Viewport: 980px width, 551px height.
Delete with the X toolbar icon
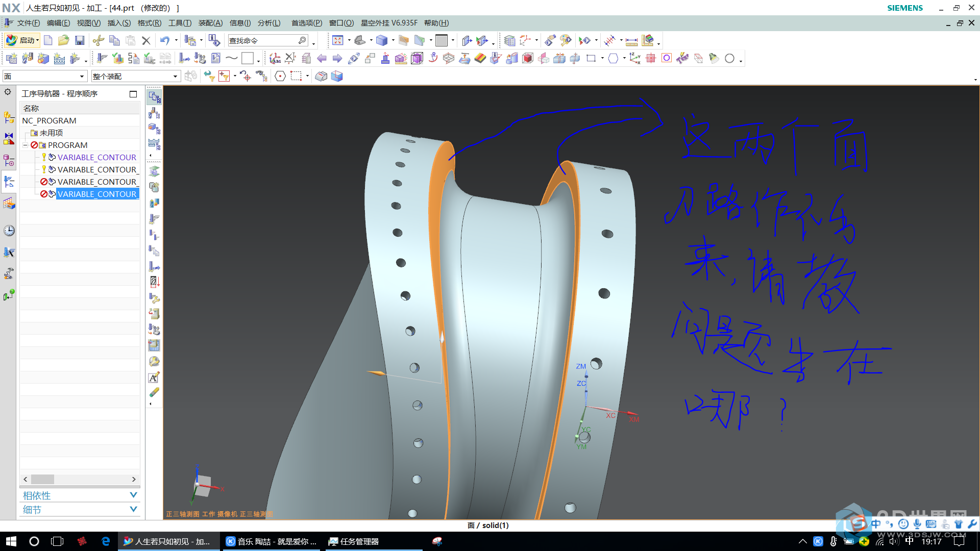(x=146, y=40)
